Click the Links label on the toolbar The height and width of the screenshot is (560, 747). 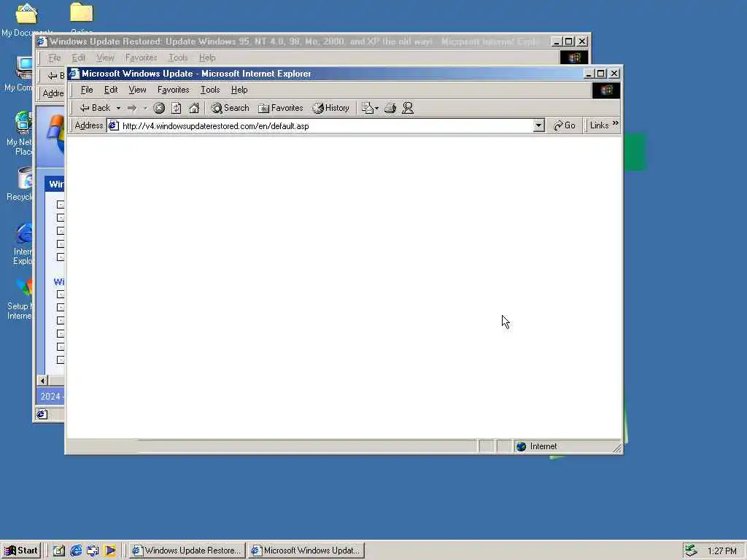(x=599, y=125)
